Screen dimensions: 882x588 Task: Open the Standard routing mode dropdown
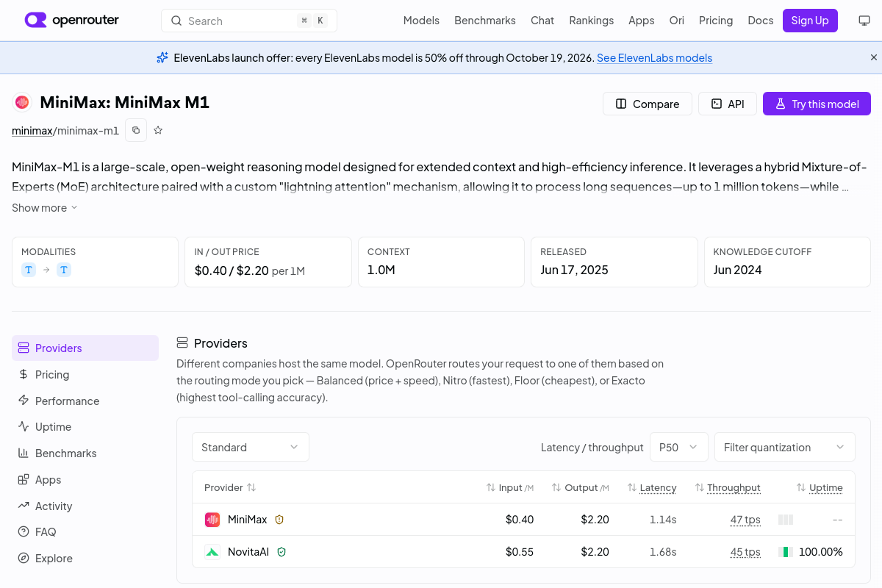[251, 447]
